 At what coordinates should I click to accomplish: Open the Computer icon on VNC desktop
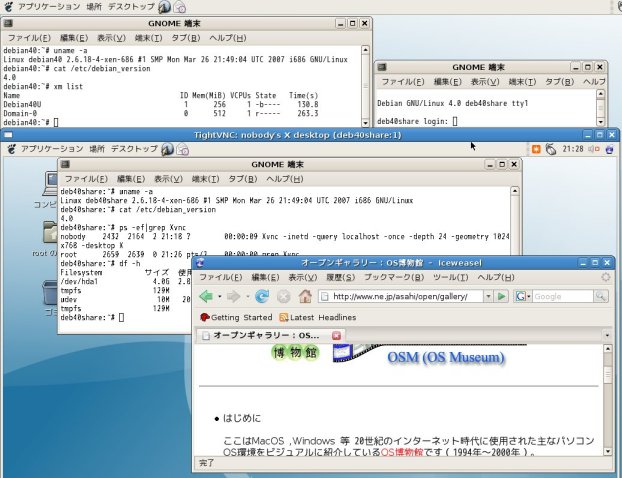click(52, 184)
